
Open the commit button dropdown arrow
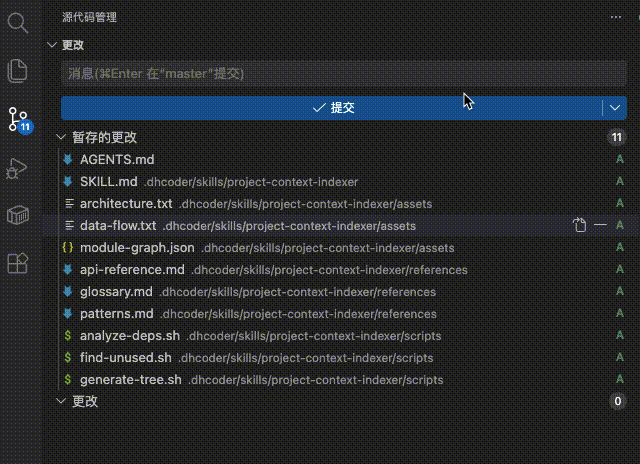(x=614, y=107)
